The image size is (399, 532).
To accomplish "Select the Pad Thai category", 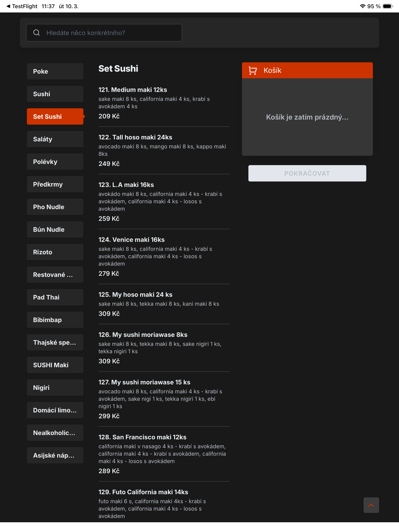I will (55, 297).
